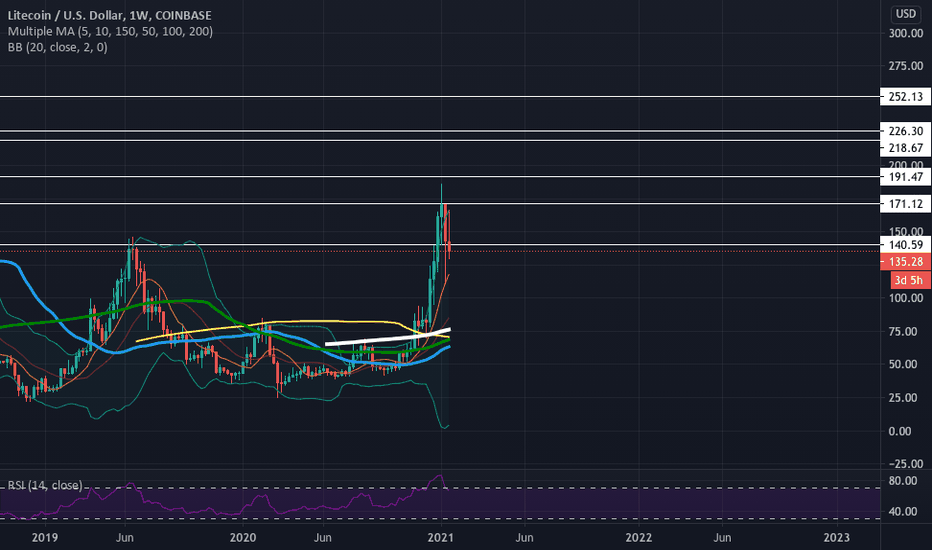The width and height of the screenshot is (932, 550).
Task: Select the 140.59 price level label
Action: click(x=905, y=244)
